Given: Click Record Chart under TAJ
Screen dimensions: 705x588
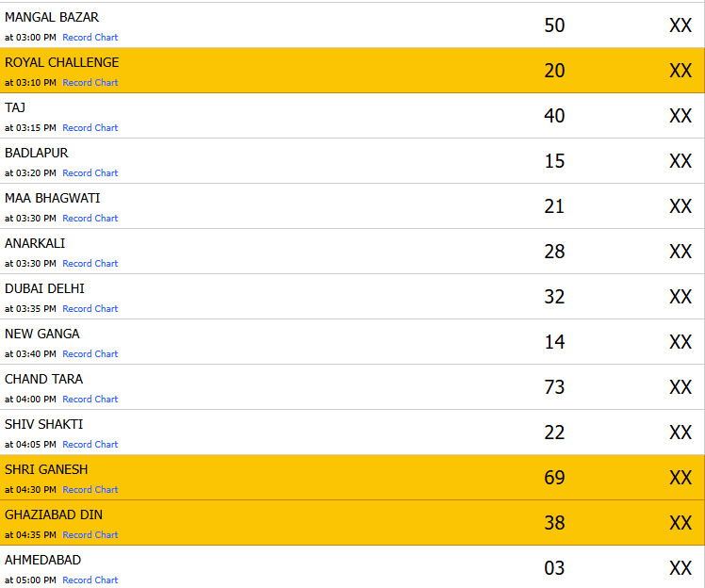Looking at the screenshot, I should 90,128.
